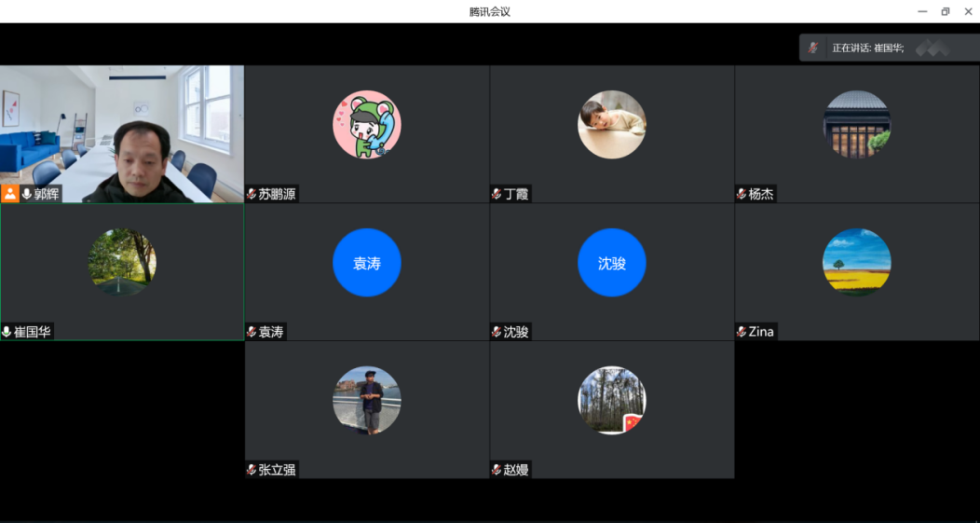Select 丁霞's profile picture
The height and width of the screenshot is (523, 980).
coord(612,125)
